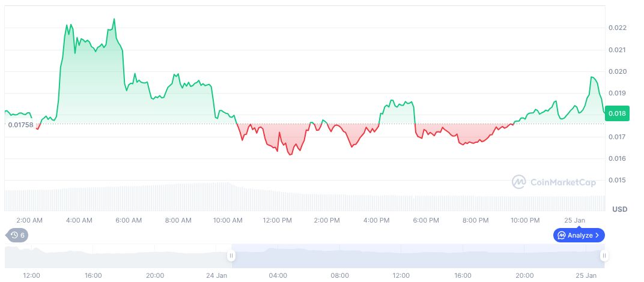Click the 24 Jan label in range navigator
Viewport: 644px width, 282px height.
[x=216, y=275]
